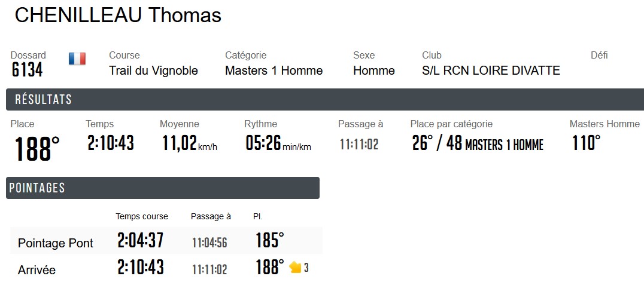This screenshot has height=285, width=644.
Task: Click category ranking 26° / 48
Action: point(437,143)
